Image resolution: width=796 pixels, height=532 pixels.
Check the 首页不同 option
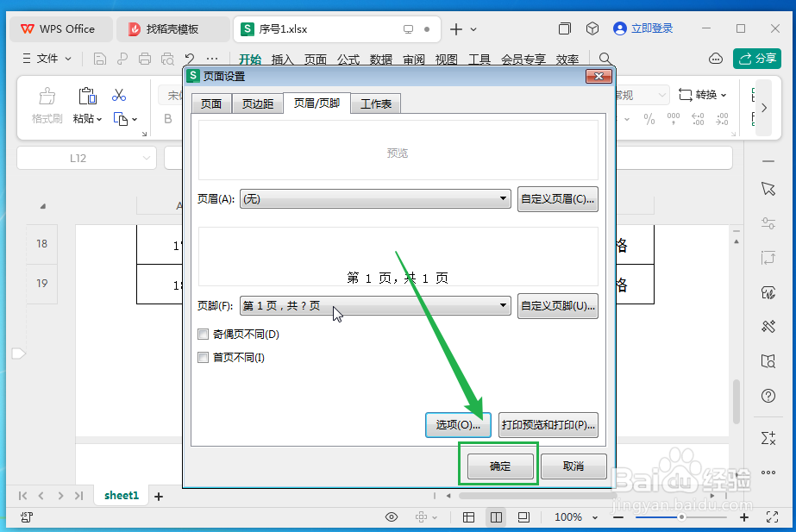click(203, 357)
